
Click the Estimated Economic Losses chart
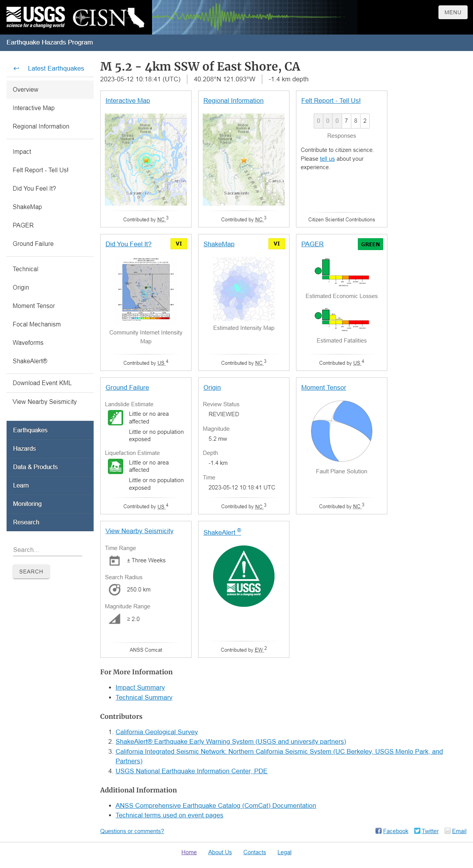[342, 272]
